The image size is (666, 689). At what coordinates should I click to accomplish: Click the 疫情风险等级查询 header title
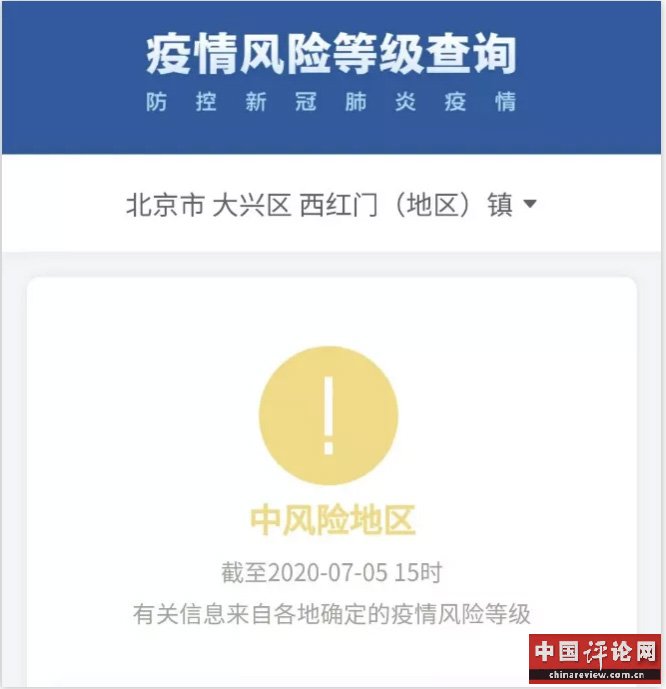pos(331,54)
